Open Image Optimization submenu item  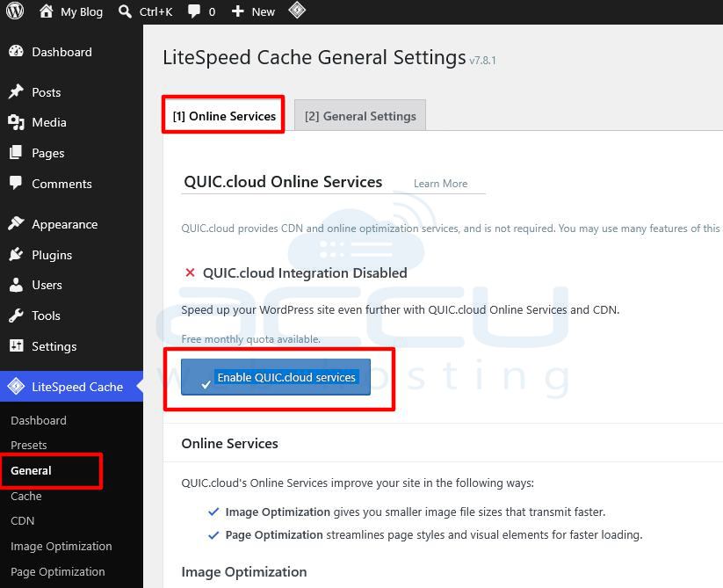[61, 546]
